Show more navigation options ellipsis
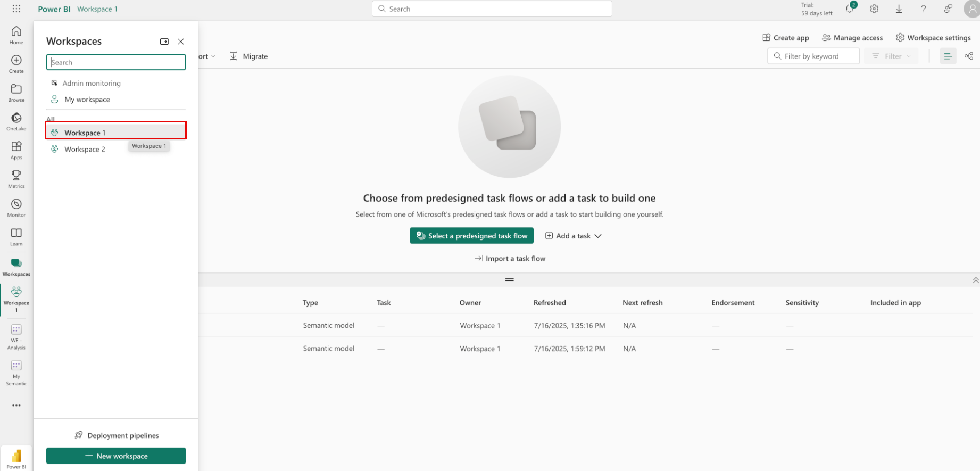The image size is (980, 471). coord(16,406)
